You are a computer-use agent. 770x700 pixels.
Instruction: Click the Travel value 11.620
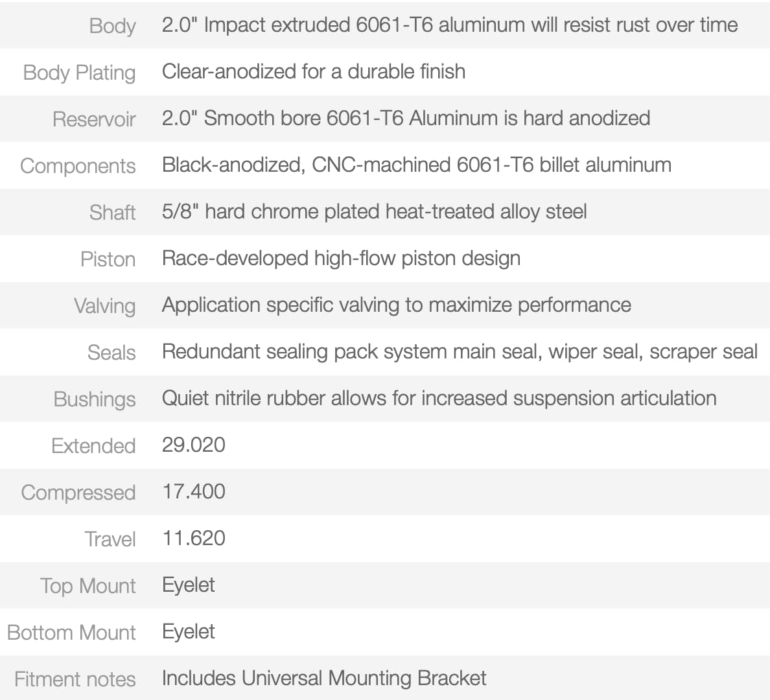(194, 539)
